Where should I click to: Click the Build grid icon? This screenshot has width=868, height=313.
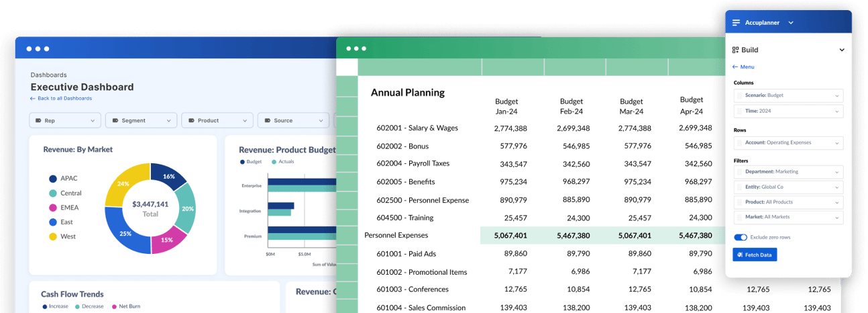click(735, 50)
